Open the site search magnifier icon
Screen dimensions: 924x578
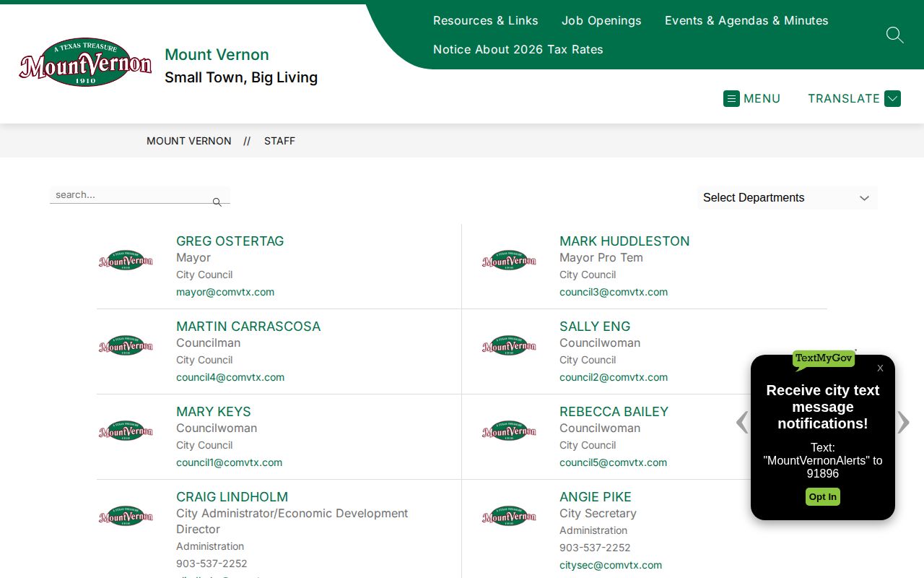(x=894, y=35)
